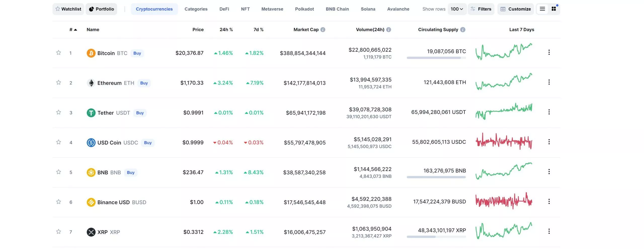This screenshot has width=644, height=249.
Task: Open the Watchlist button
Action: tap(68, 9)
